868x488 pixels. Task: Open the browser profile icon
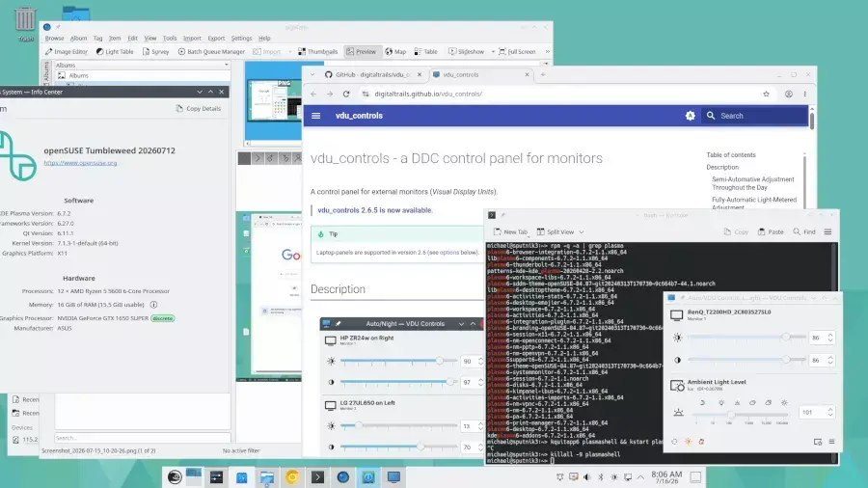pos(788,95)
